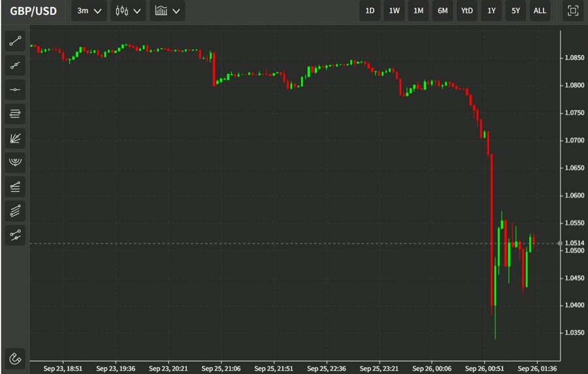
Task: Select the Fibonacci arcs tool
Action: pyautogui.click(x=15, y=162)
